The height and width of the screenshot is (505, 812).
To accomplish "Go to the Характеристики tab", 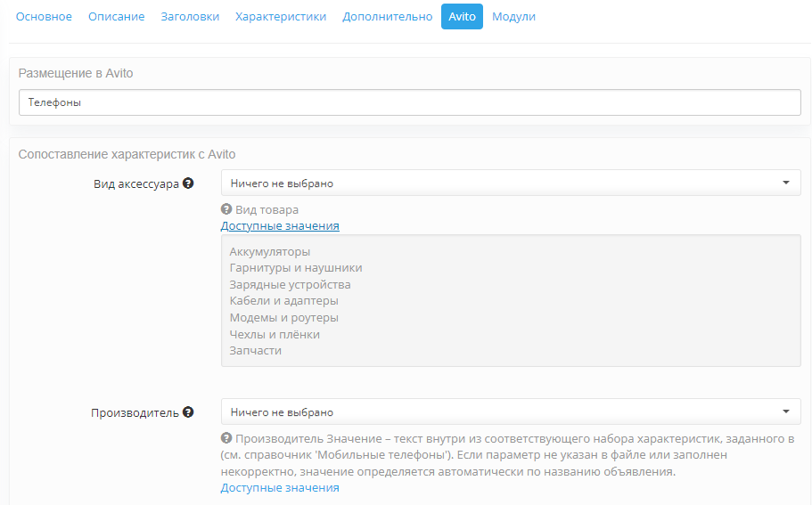I will coord(281,17).
